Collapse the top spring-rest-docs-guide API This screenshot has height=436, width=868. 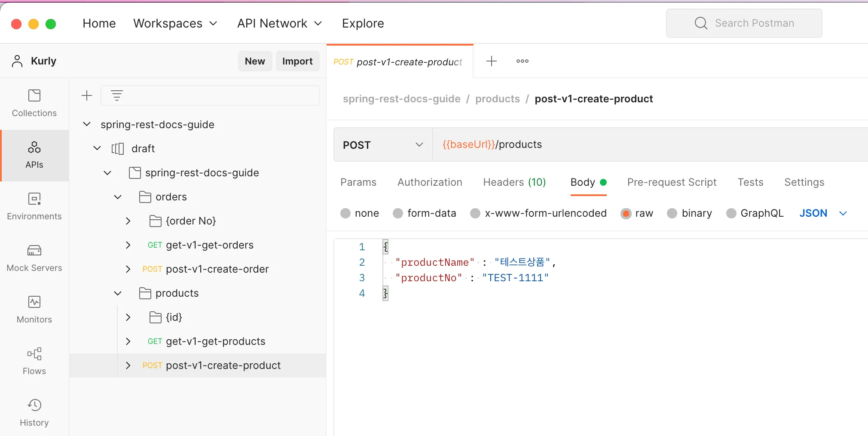click(x=87, y=124)
